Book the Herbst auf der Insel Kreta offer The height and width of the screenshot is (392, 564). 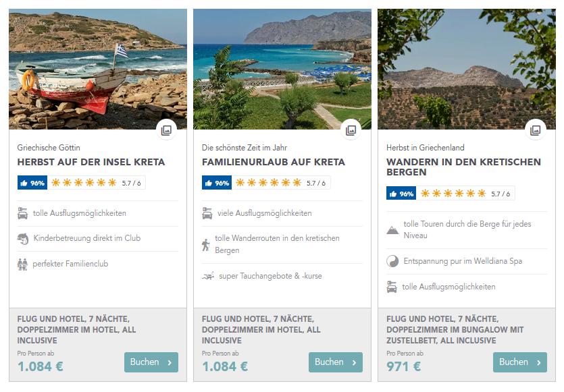tap(151, 362)
